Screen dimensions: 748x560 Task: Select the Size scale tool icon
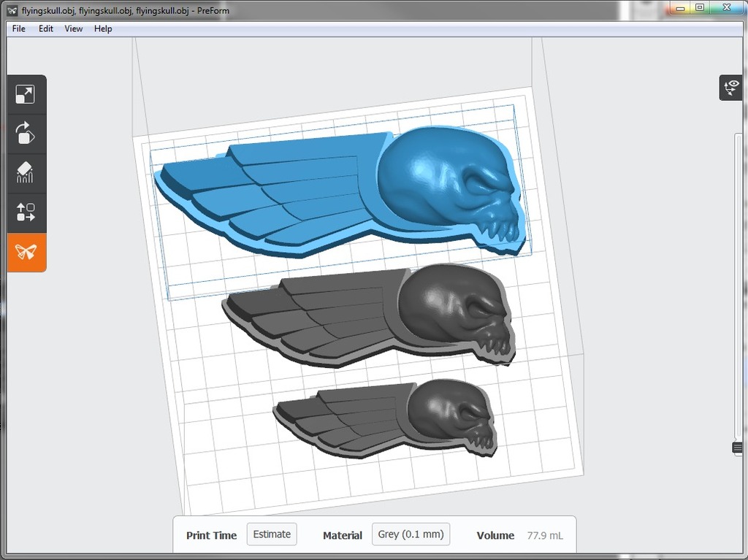[x=26, y=94]
